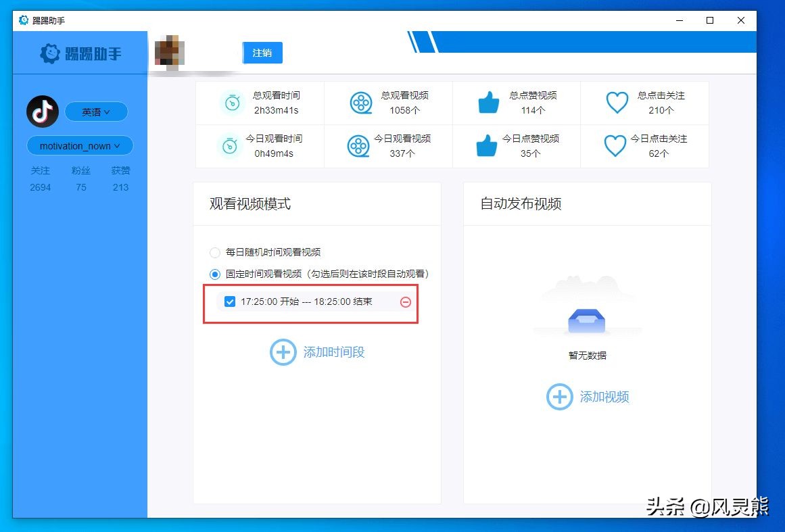785x532 pixels.
Task: Click the TikTok logo icon in sidebar
Action: coord(42,112)
